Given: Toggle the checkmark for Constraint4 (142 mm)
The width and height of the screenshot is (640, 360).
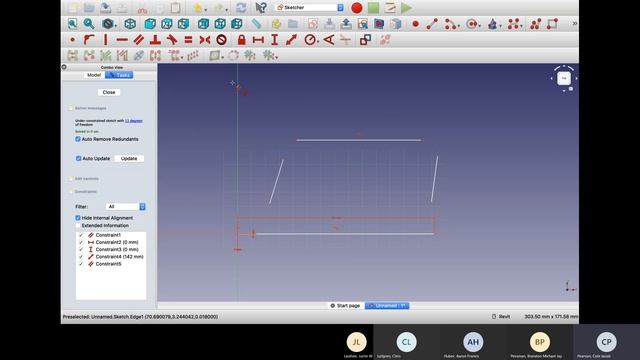Looking at the screenshot, I should [81, 257].
